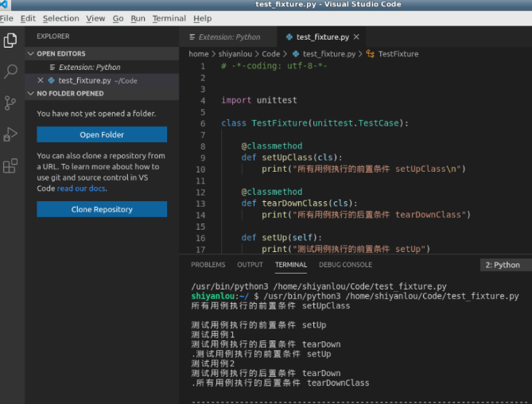Place cursor on import unittest line
Image resolution: width=532 pixels, height=404 pixels.
(x=259, y=100)
